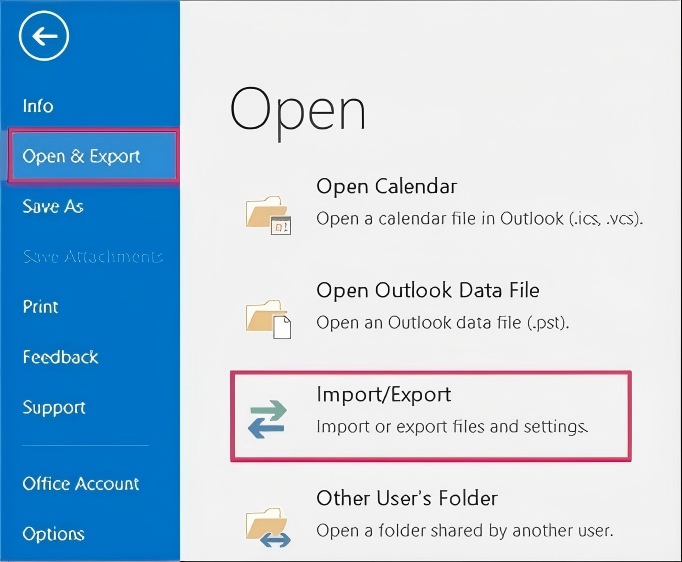Viewport: 682px width, 562px height.
Task: Open the Feedback page
Action: point(60,357)
